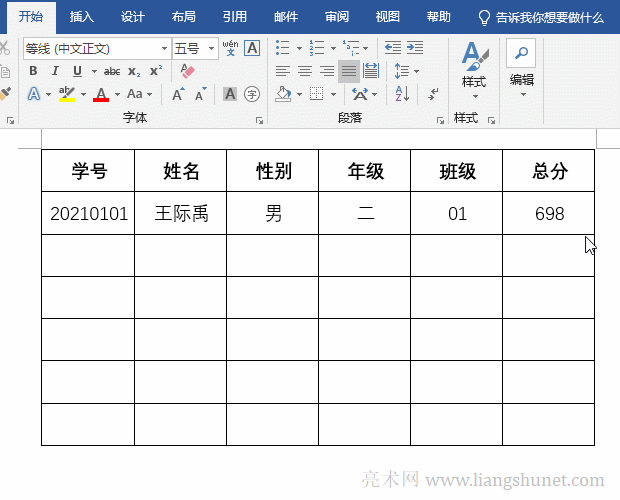Click the table cell 20210101
The width and height of the screenshot is (620, 500).
coord(88,213)
